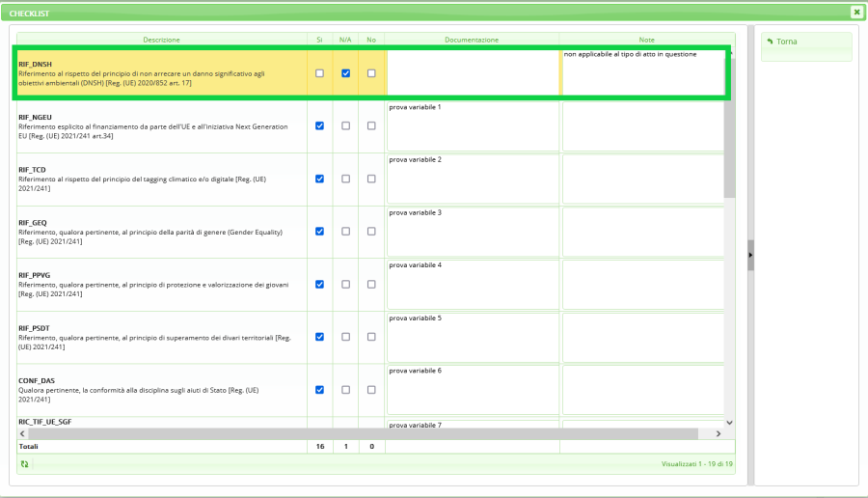Collapse the right side panel arrow
Image resolution: width=868 pixels, height=498 pixels.
point(751,255)
